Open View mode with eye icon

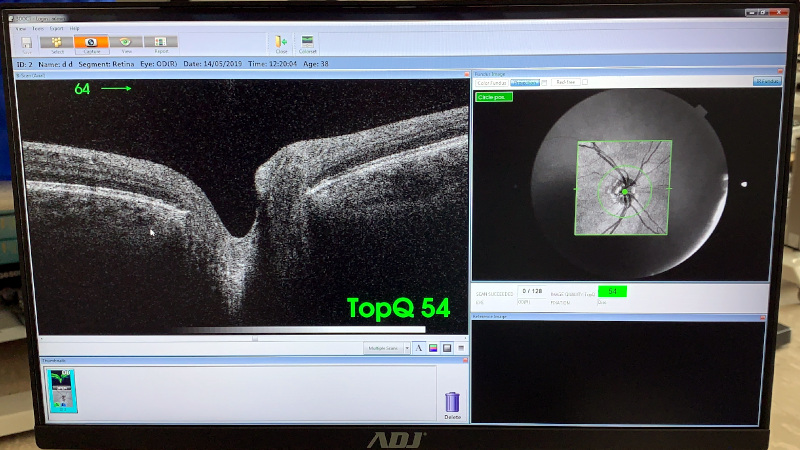(126, 43)
